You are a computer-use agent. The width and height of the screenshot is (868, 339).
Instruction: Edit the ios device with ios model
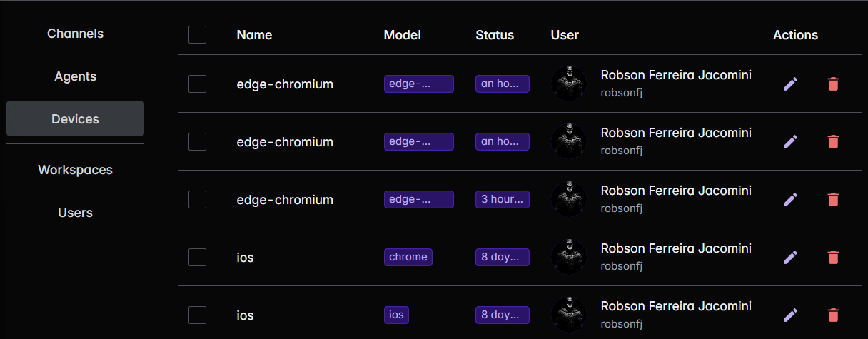(x=790, y=315)
